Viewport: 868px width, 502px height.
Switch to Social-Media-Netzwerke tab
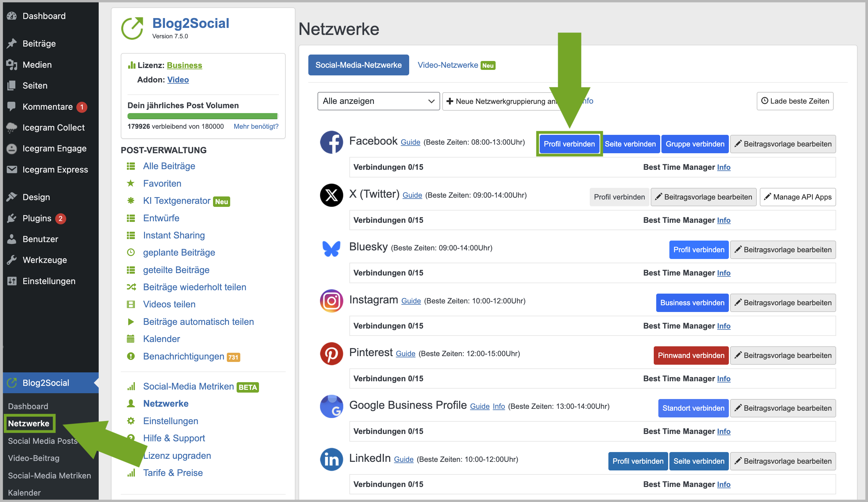[x=358, y=65]
